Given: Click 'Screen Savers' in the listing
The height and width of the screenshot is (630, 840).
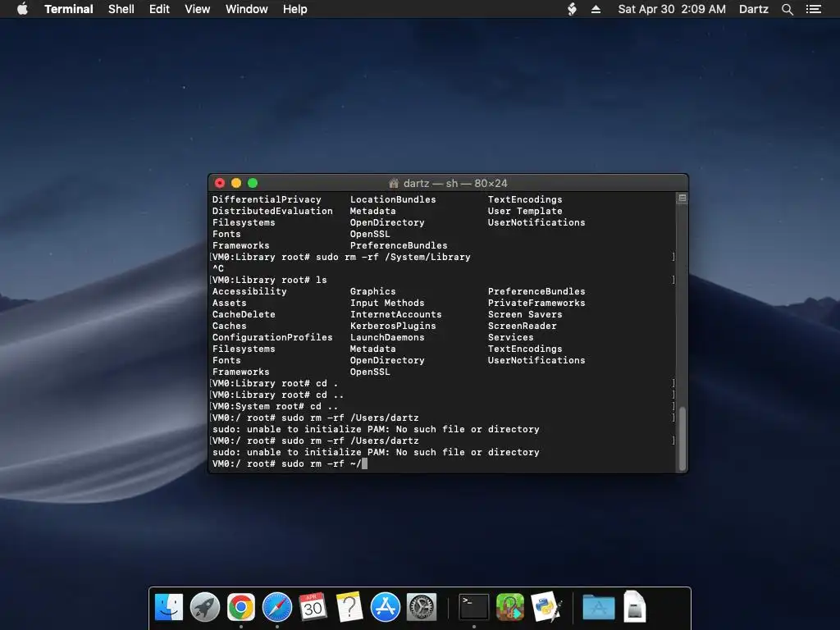Looking at the screenshot, I should pyautogui.click(x=525, y=314).
